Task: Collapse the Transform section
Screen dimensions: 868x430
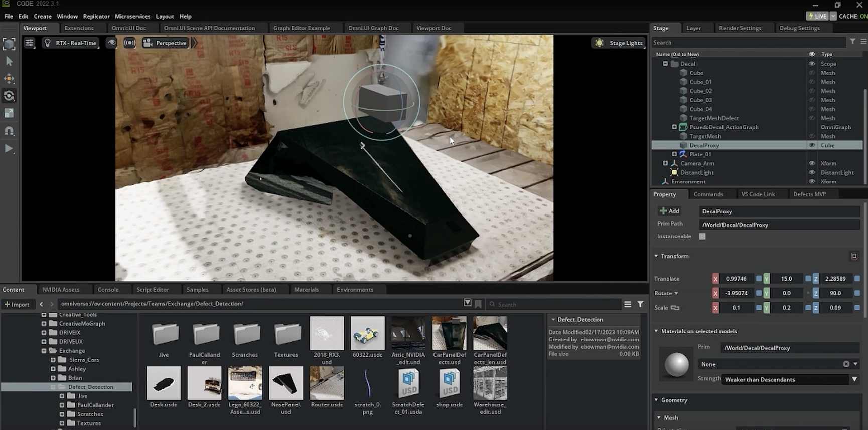Action: coord(656,256)
